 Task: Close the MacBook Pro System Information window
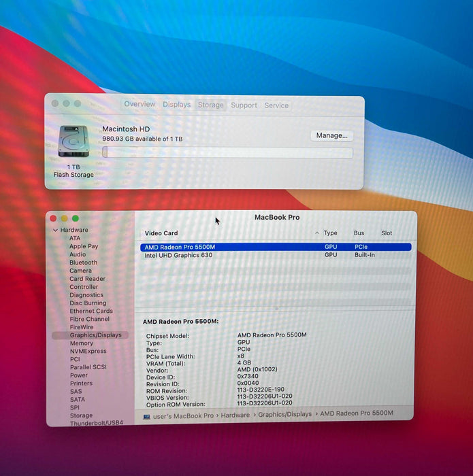[53, 218]
